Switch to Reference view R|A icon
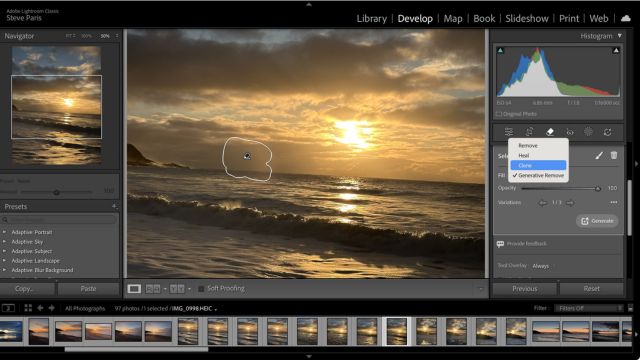 click(153, 289)
